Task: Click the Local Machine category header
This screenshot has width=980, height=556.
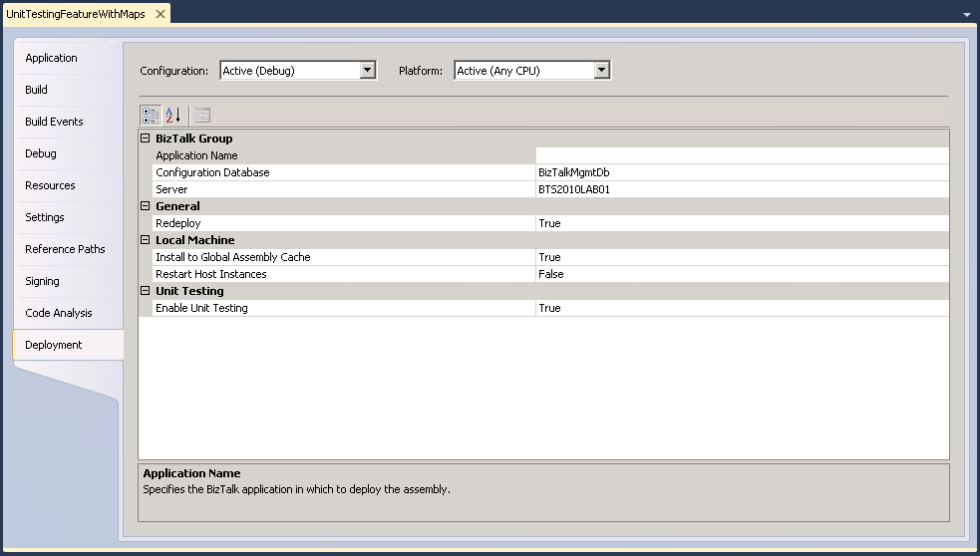Action: click(x=195, y=240)
